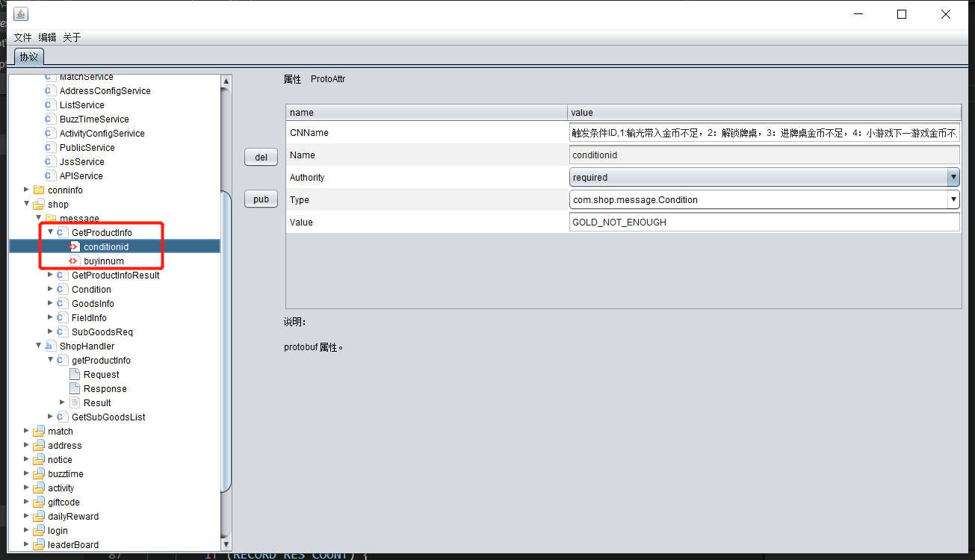This screenshot has width=975, height=560.
Task: Click the class icon next to GoodsInfo
Action: pyautogui.click(x=62, y=304)
